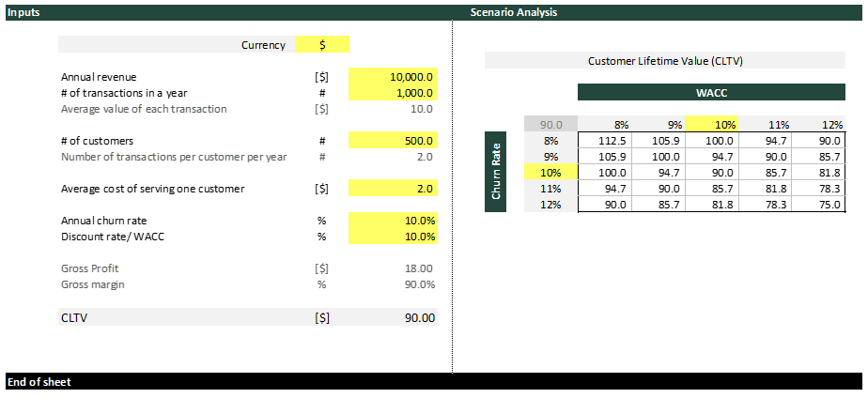Select the yellow Currency cell containing $
The height and width of the screenshot is (398, 868).
tap(322, 45)
